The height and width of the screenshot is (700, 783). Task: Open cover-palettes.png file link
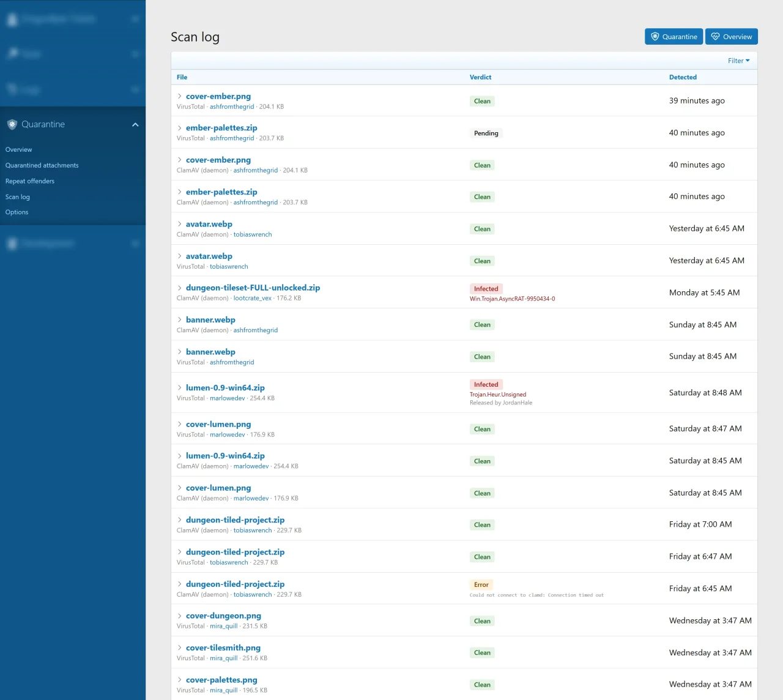pos(221,680)
